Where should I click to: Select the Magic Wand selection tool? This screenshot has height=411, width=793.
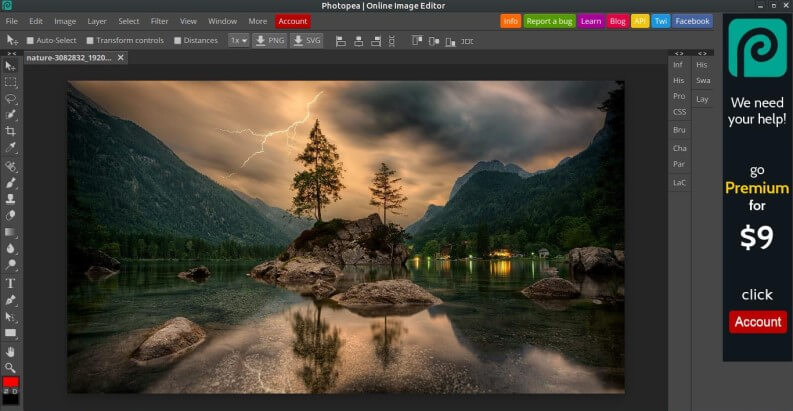[x=10, y=115]
